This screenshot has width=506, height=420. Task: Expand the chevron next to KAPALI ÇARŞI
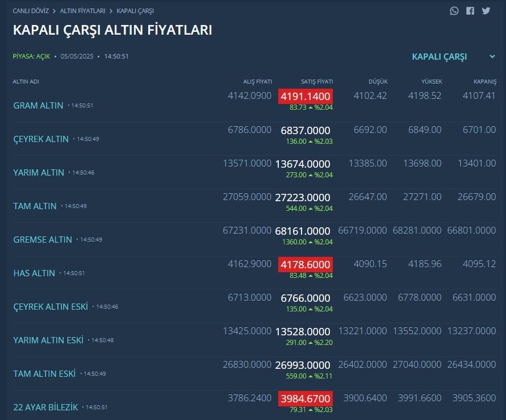coord(492,56)
